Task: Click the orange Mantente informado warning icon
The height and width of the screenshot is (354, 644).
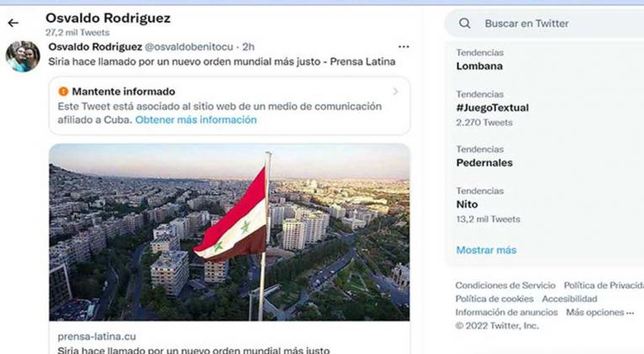Action: click(x=63, y=91)
